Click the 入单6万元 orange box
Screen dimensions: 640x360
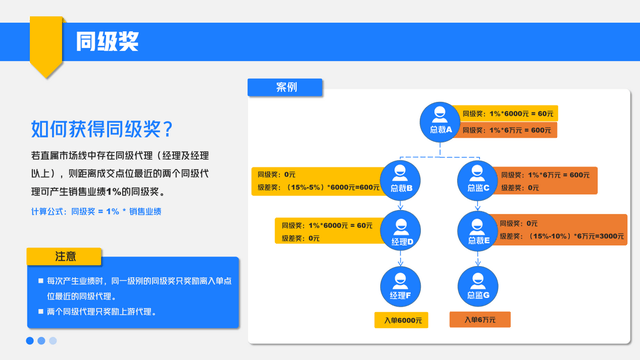point(480,320)
